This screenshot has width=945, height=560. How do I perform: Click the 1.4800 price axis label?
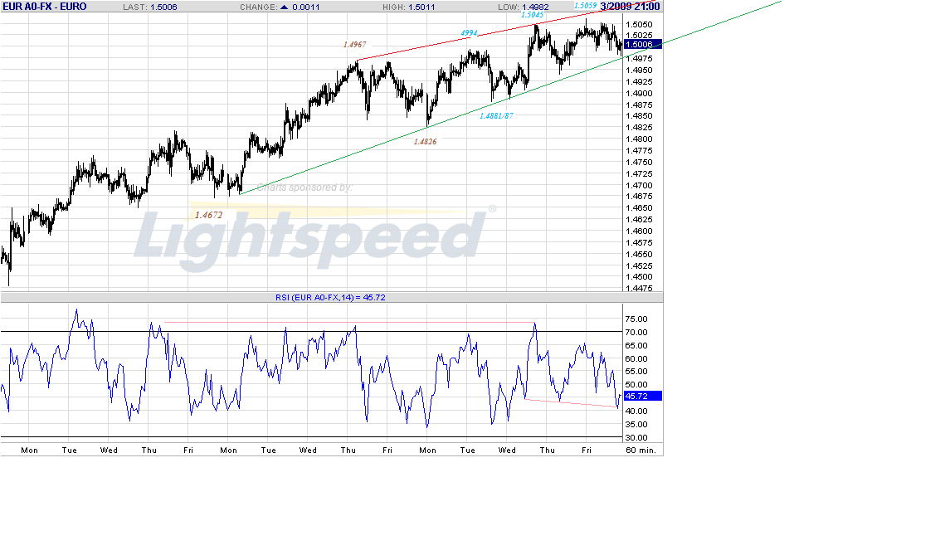pos(639,139)
